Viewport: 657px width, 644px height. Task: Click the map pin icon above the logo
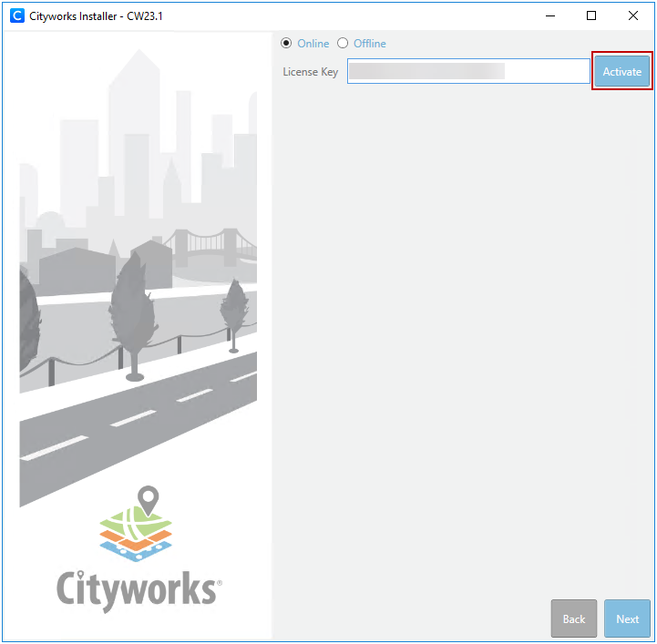148,499
